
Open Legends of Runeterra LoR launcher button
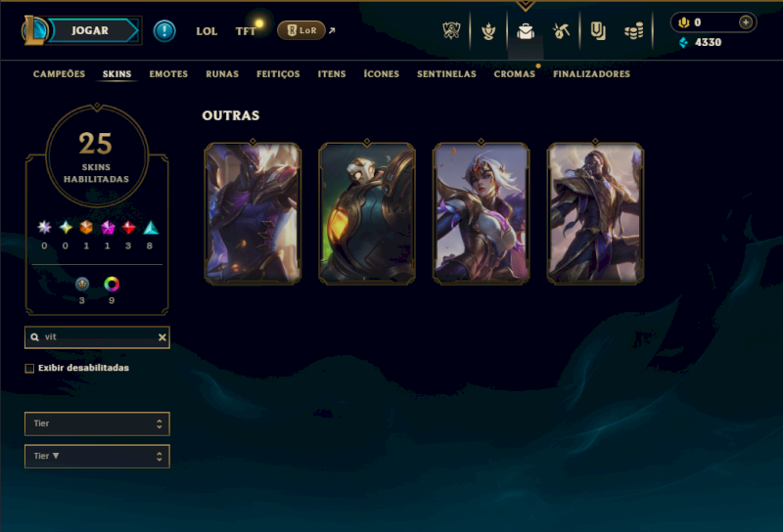coord(301,30)
